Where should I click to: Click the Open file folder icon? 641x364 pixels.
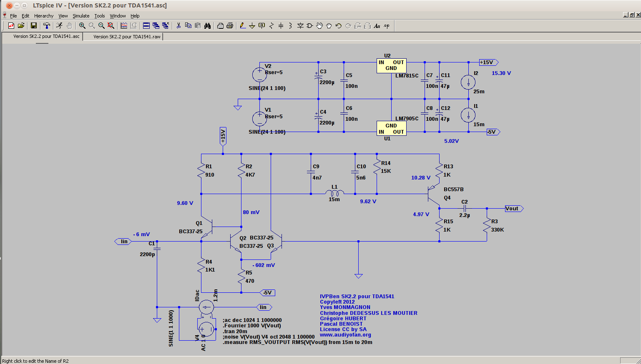coord(21,25)
